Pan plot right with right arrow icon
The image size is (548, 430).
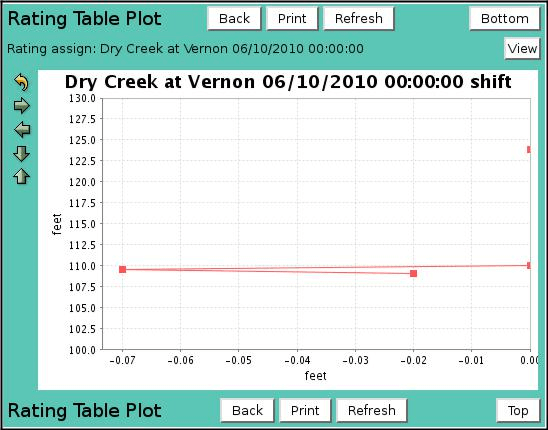pos(22,106)
